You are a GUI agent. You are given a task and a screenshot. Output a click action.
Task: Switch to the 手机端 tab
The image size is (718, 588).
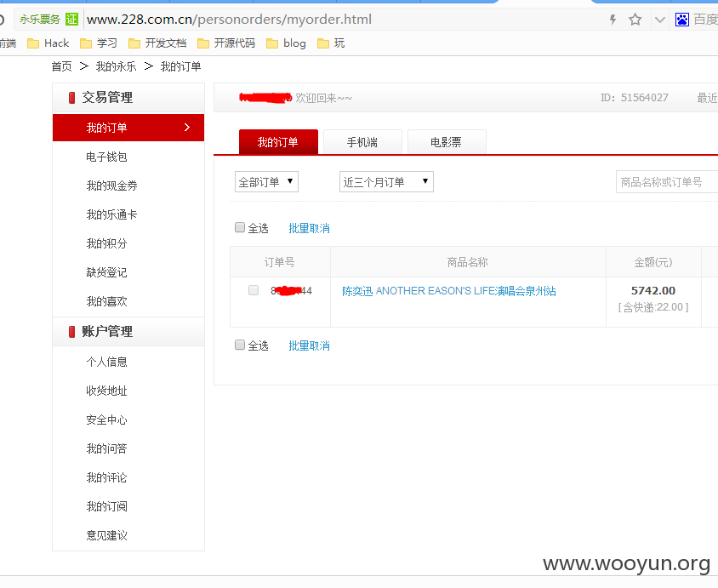362,142
